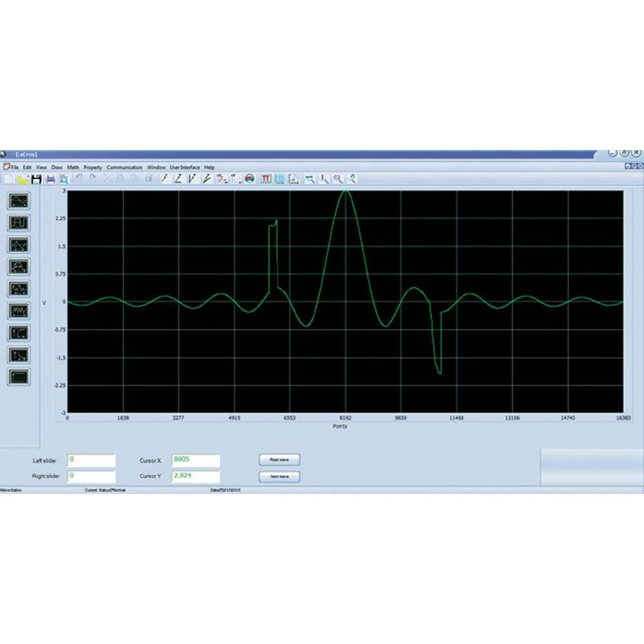This screenshot has width=644, height=644.
Task: Select the exponential rise waveform icon
Action: [x=19, y=332]
